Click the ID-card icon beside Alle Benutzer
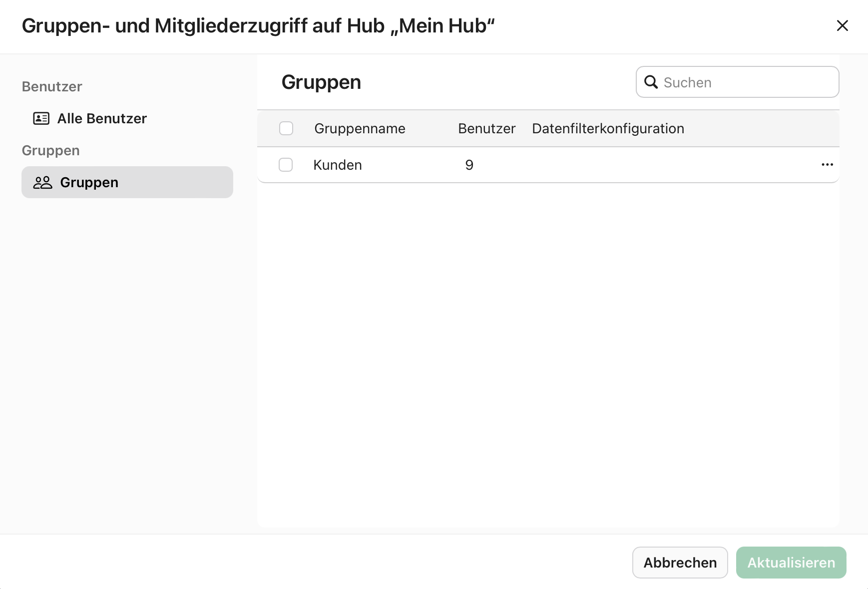 tap(42, 118)
